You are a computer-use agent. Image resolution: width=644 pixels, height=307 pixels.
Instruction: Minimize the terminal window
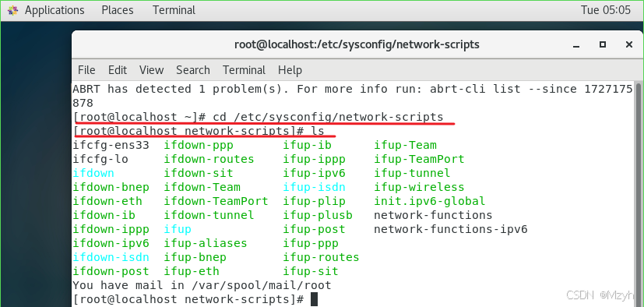[x=577, y=44]
